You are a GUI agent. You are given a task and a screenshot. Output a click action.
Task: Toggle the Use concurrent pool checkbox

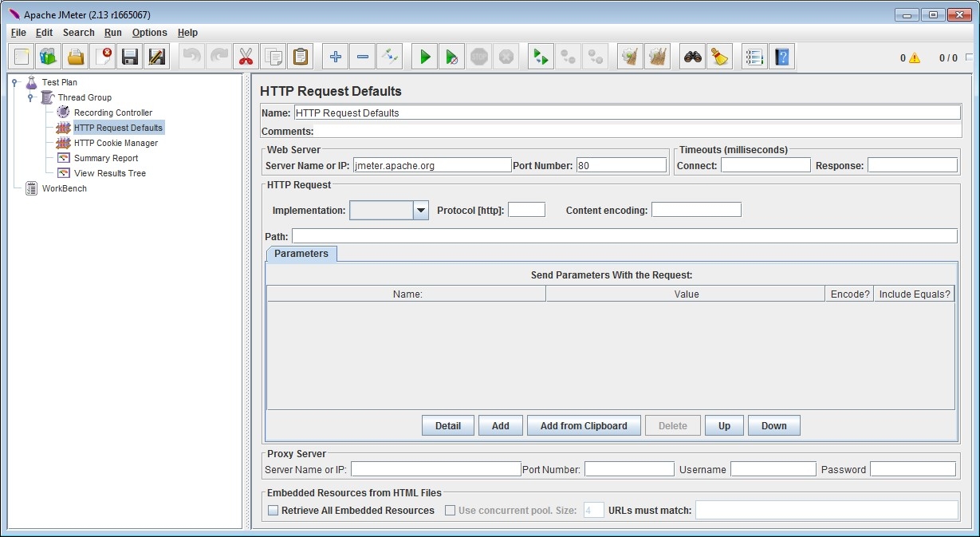450,511
